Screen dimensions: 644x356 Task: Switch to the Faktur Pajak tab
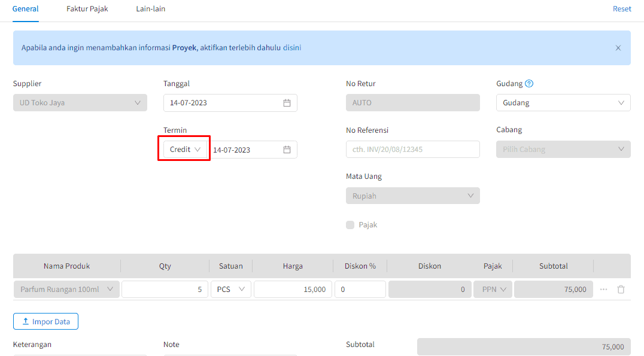tap(87, 9)
